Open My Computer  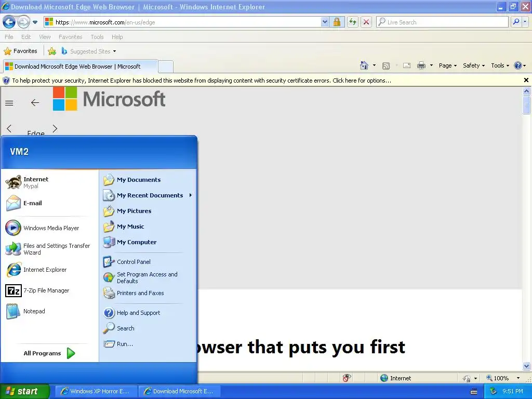[148, 242]
